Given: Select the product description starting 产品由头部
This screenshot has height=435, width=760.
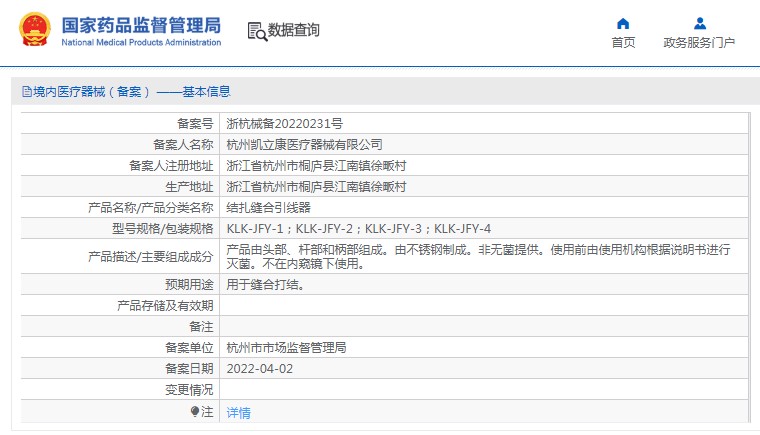Looking at the screenshot, I should 478,257.
